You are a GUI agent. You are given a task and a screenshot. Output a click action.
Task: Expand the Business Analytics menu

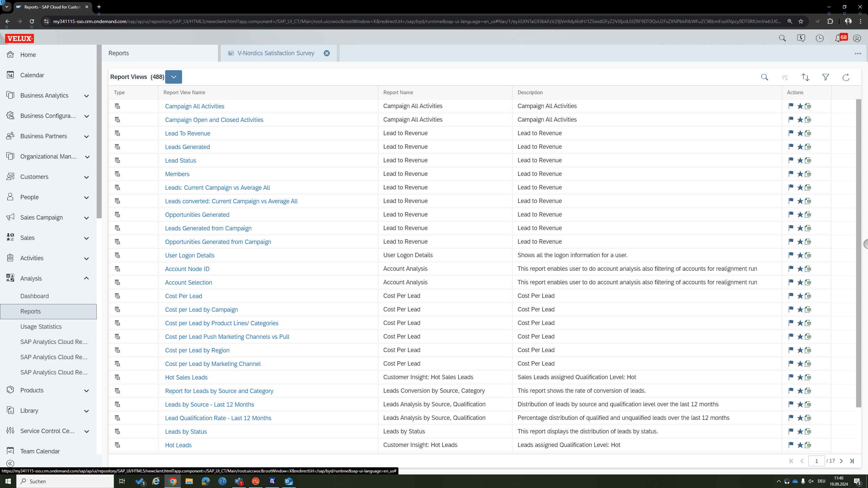click(86, 96)
